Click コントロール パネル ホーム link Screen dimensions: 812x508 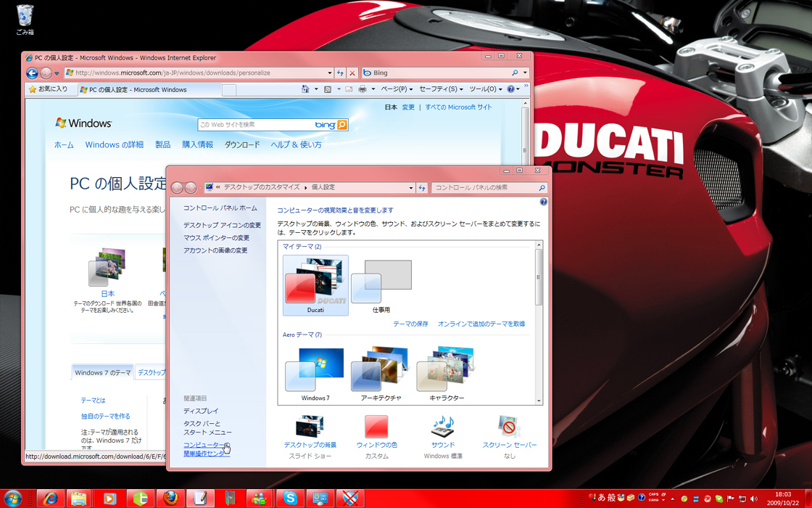pos(220,208)
